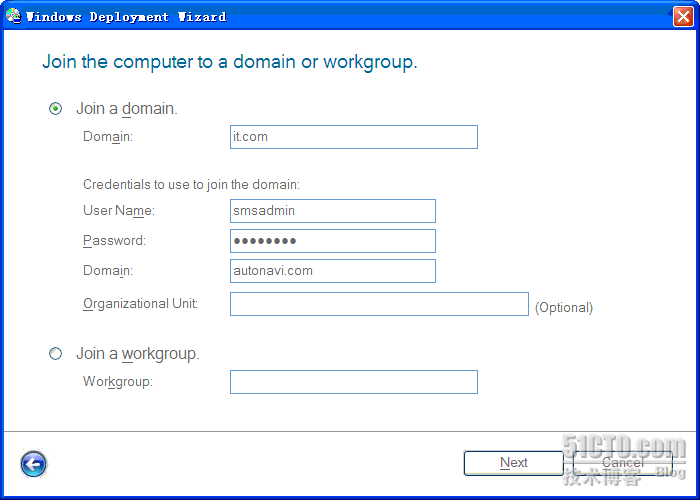Click the Organizational Unit input field
The image size is (700, 500).
tap(379, 304)
